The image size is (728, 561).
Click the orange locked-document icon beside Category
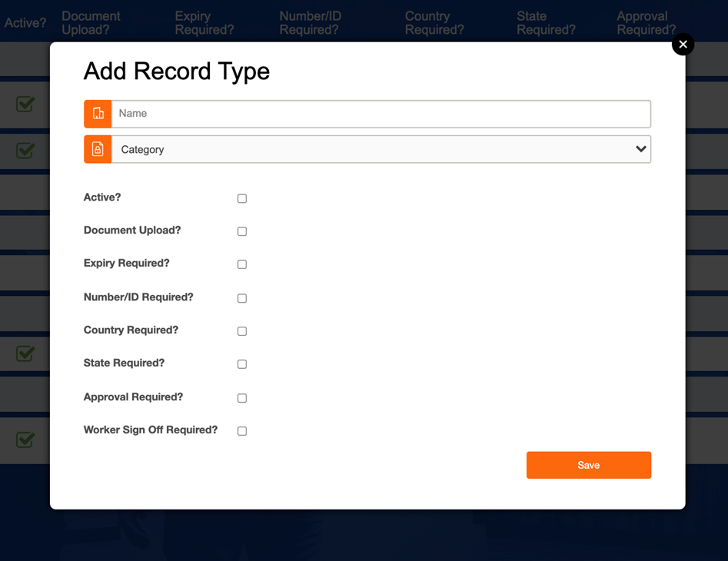point(98,149)
